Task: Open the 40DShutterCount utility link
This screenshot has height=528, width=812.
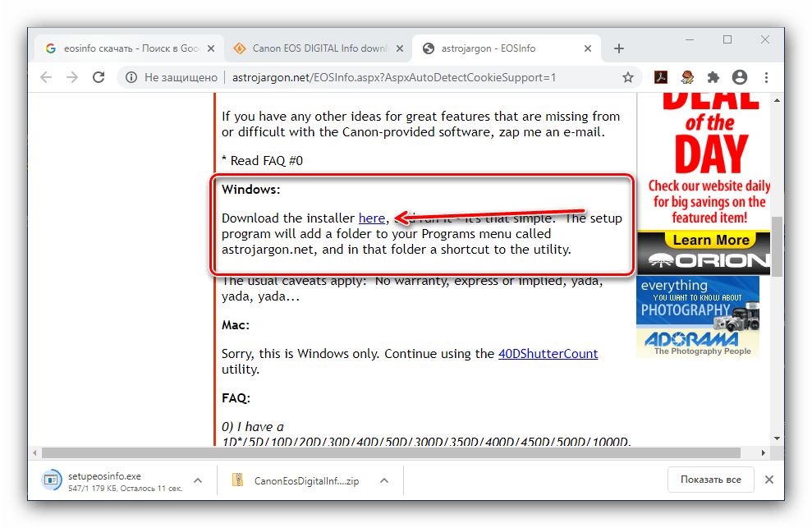Action: 548,353
